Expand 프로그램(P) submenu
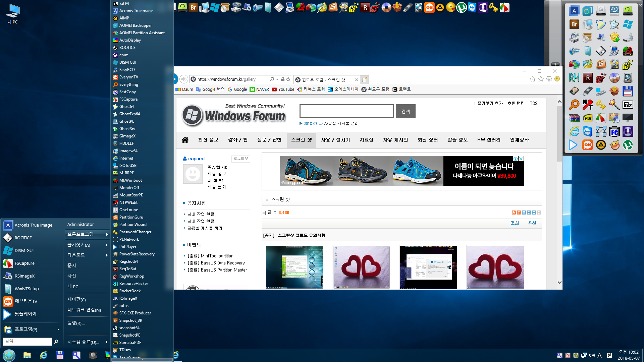The image size is (644, 362). [32, 329]
